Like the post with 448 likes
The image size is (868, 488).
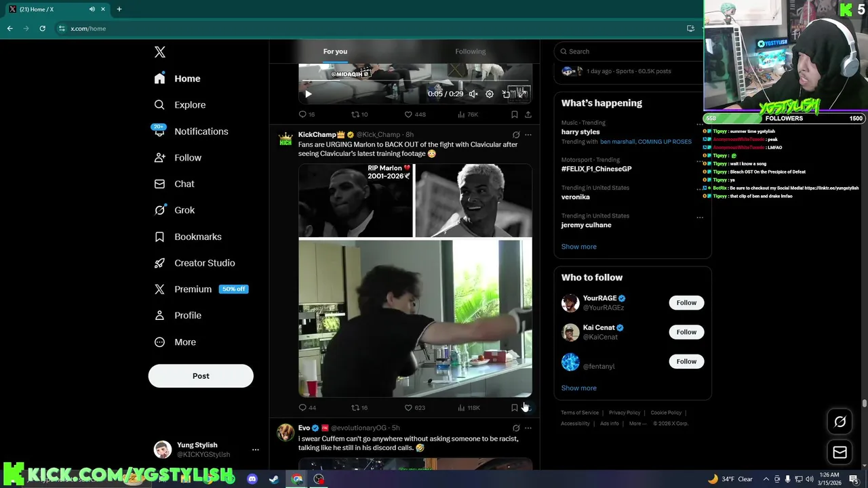pyautogui.click(x=414, y=115)
